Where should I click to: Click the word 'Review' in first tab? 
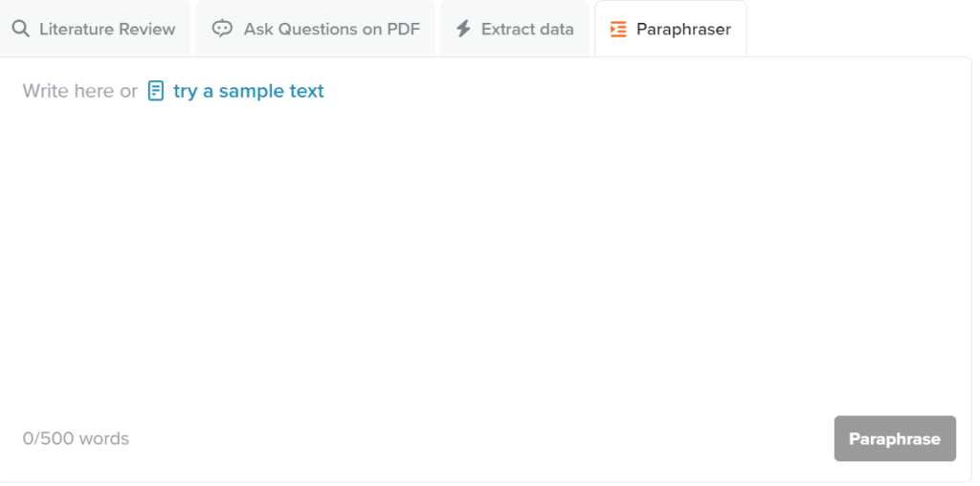[146, 29]
